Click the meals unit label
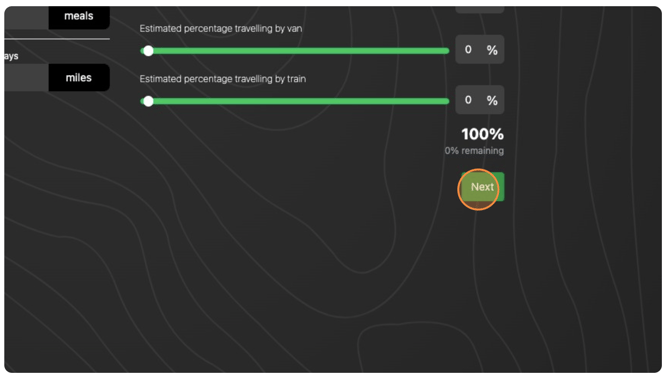 point(79,16)
